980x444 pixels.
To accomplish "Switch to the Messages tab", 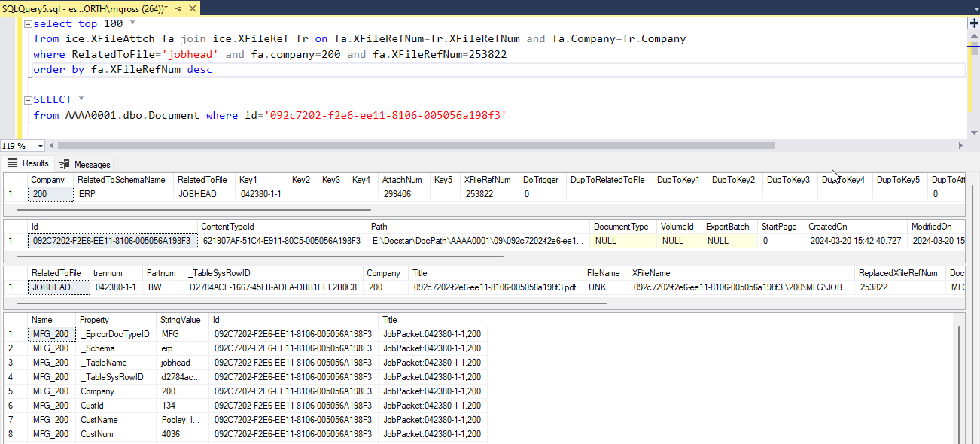I will 90,163.
